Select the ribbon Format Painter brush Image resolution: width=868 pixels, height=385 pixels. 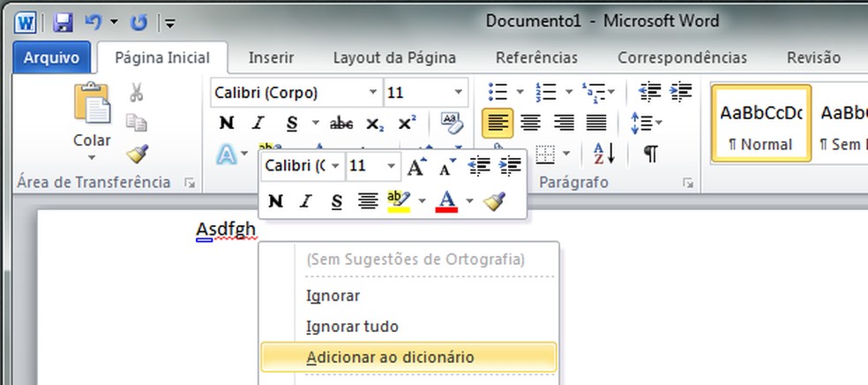(x=137, y=154)
